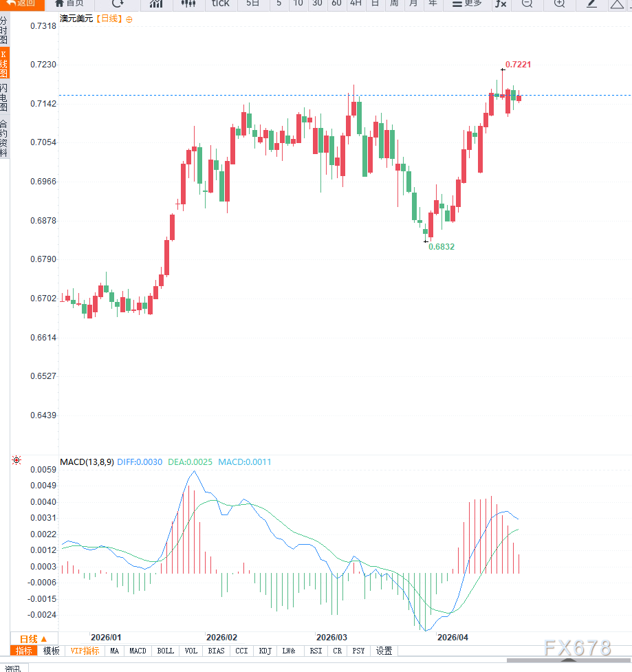Click the MACD indicator settings sun icon
The width and height of the screenshot is (632, 672).
pos(17,460)
